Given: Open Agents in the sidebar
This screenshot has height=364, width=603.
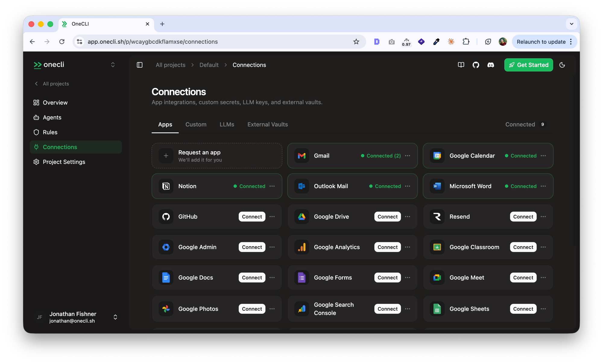Looking at the screenshot, I should tap(76, 117).
